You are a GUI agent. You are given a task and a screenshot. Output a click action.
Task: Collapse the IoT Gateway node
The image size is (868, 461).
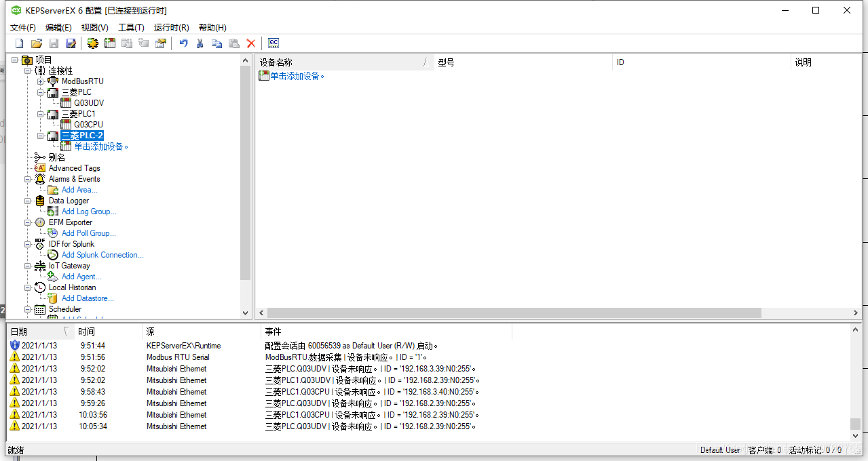click(x=28, y=266)
